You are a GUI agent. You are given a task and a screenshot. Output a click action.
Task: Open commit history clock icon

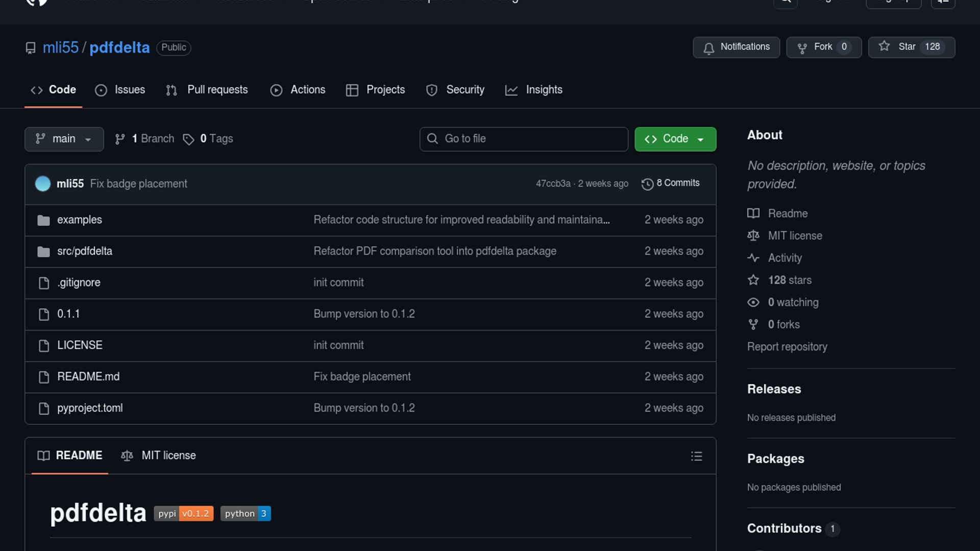tap(647, 184)
